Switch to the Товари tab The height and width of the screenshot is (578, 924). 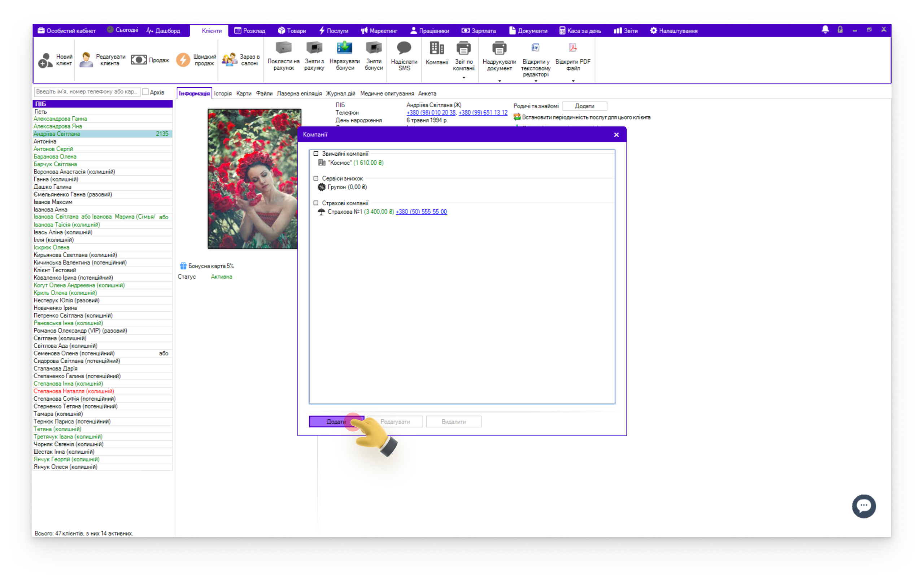click(x=292, y=31)
